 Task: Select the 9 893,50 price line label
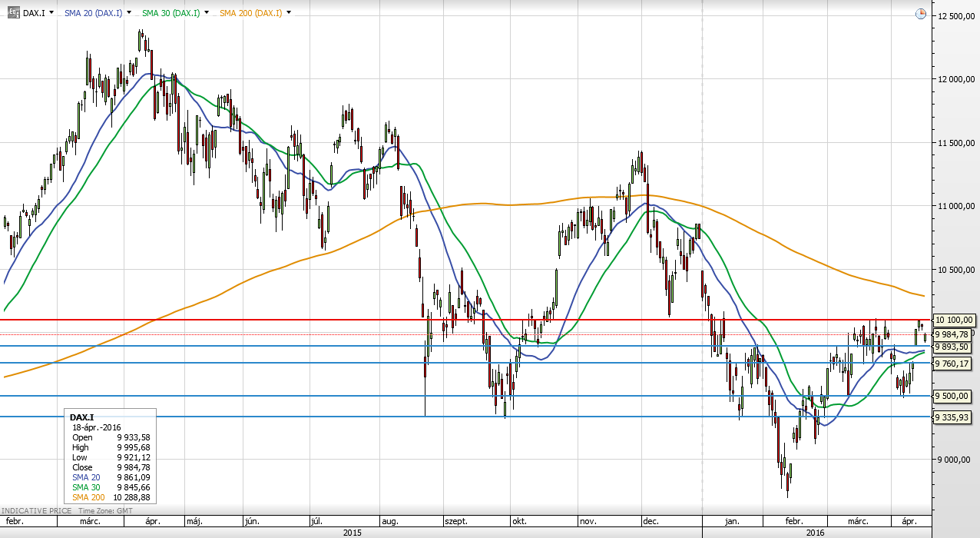click(x=951, y=347)
